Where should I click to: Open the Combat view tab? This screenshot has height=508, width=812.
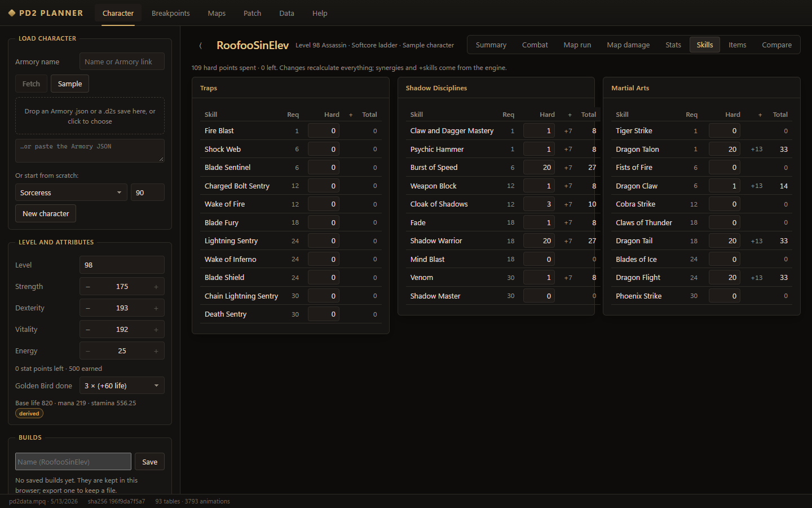(x=535, y=45)
